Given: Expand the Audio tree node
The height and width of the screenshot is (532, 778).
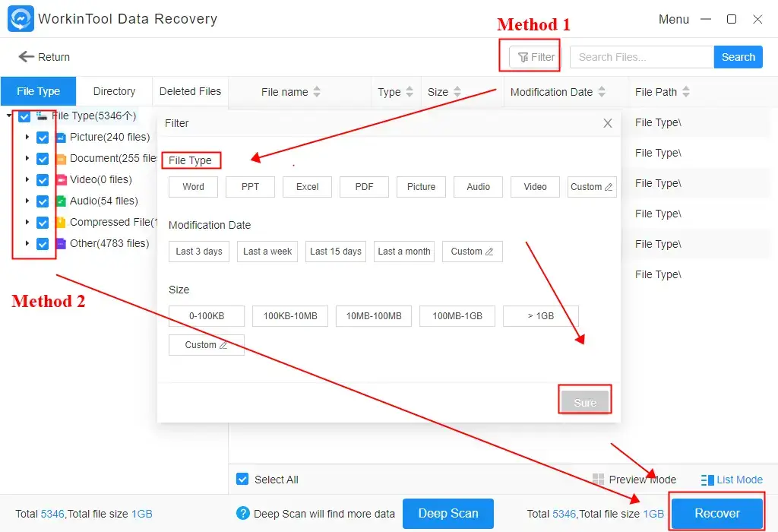Looking at the screenshot, I should 27,201.
